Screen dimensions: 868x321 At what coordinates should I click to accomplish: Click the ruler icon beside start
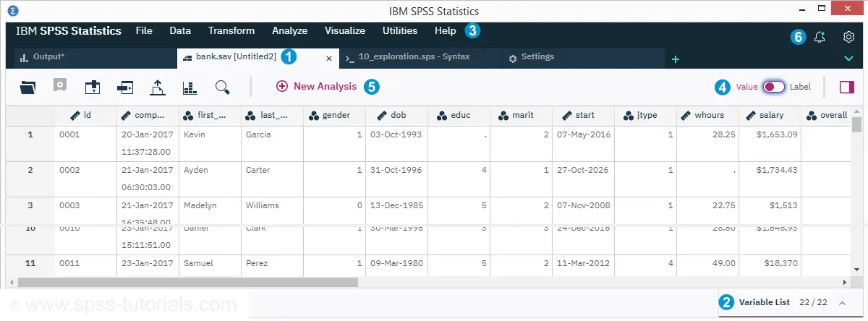click(x=566, y=115)
